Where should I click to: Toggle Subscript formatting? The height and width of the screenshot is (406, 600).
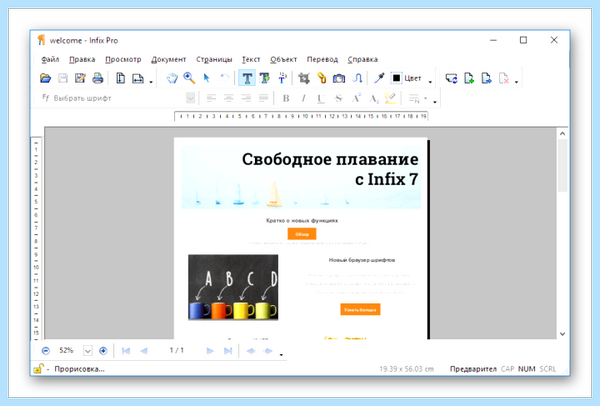pos(374,99)
